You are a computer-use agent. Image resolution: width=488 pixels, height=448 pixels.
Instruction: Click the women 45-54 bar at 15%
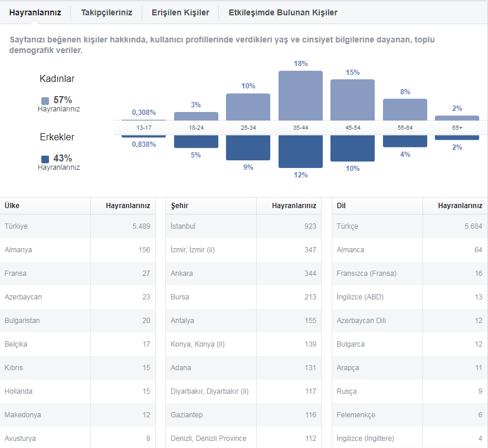pyautogui.click(x=352, y=100)
